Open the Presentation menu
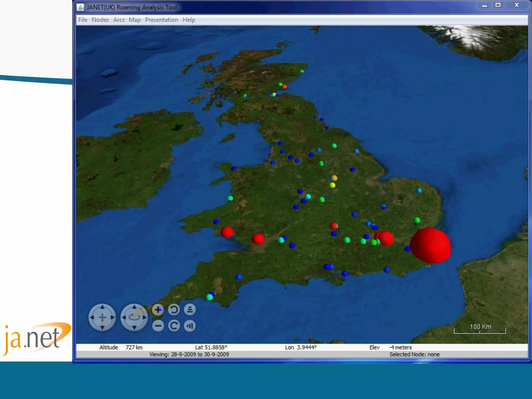This screenshot has height=399, width=532. (x=161, y=20)
